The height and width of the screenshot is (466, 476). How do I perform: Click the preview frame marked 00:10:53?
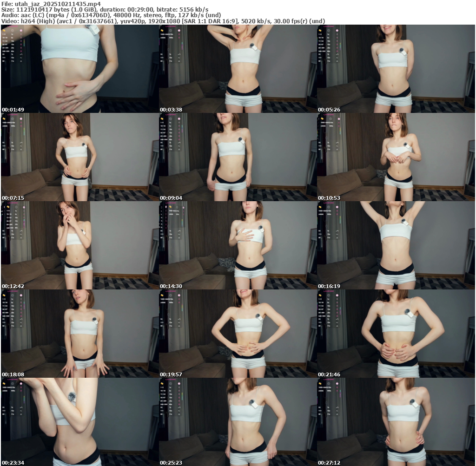pyautogui.click(x=396, y=157)
